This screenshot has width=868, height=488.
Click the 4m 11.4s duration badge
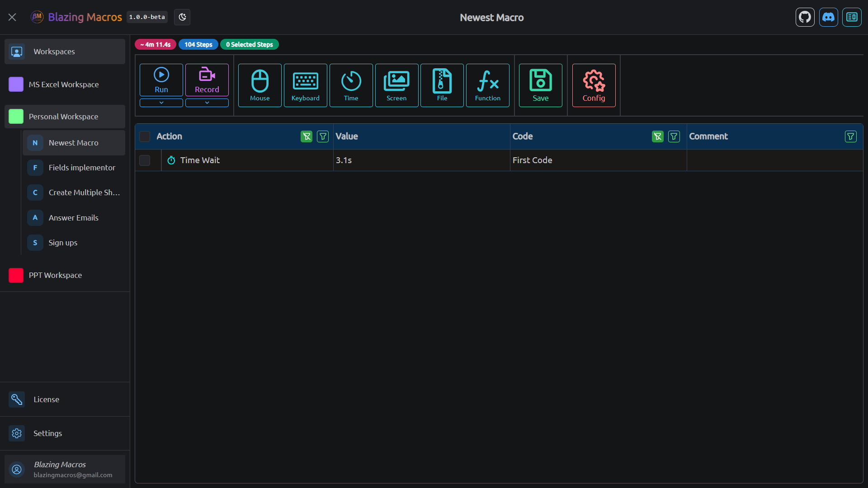click(x=156, y=44)
